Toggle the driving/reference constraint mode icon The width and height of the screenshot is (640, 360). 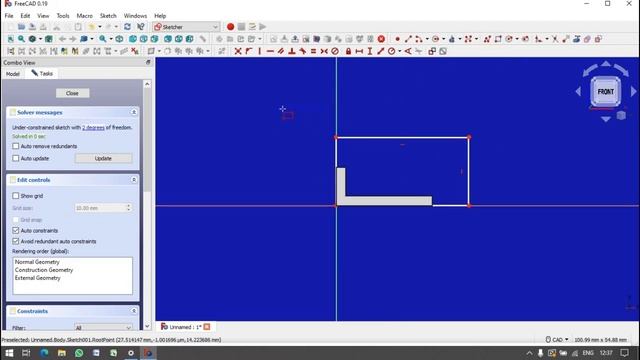point(432,51)
